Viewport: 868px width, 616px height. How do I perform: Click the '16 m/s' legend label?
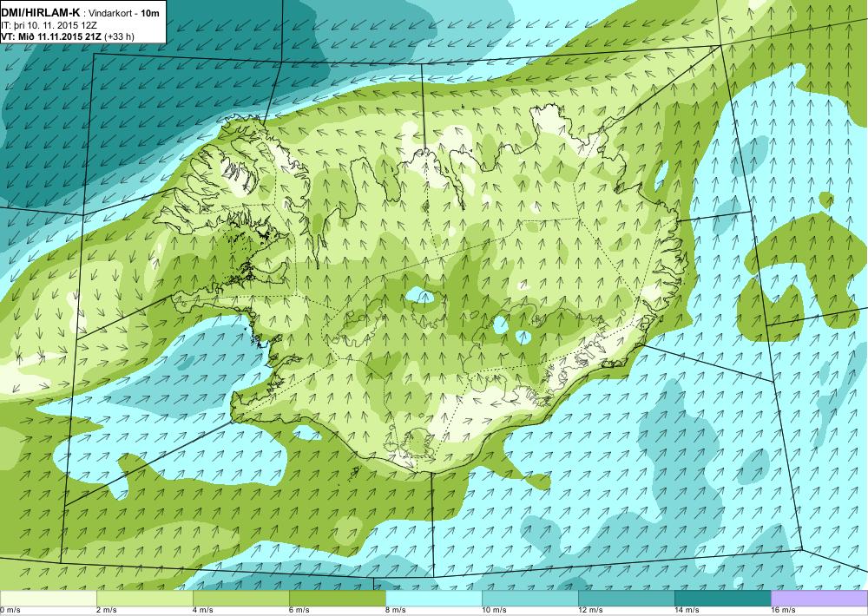coord(783,611)
